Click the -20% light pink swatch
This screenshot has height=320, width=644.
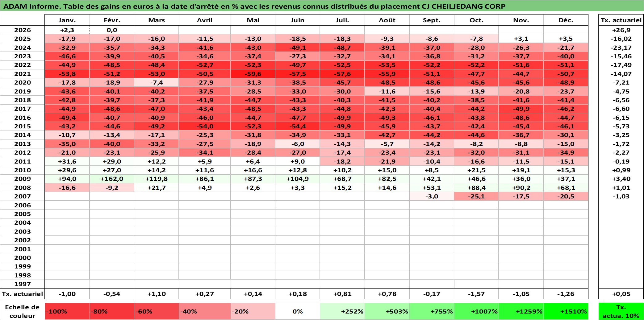[253, 311]
